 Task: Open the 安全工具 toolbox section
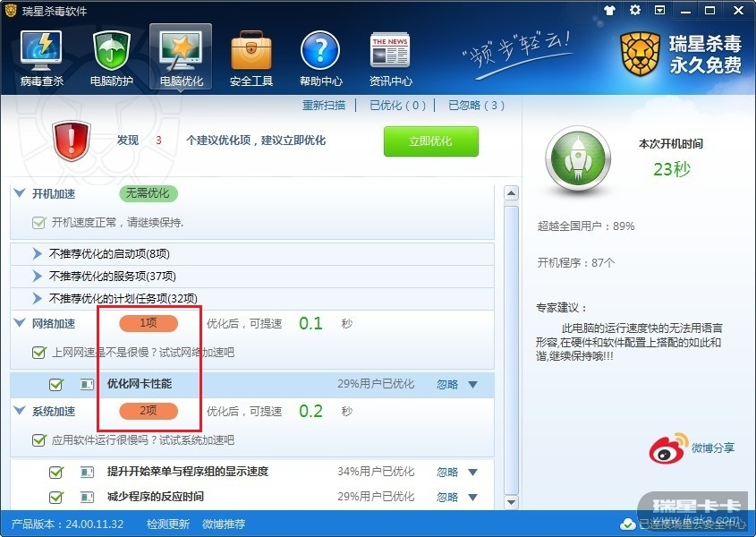pyautogui.click(x=251, y=58)
